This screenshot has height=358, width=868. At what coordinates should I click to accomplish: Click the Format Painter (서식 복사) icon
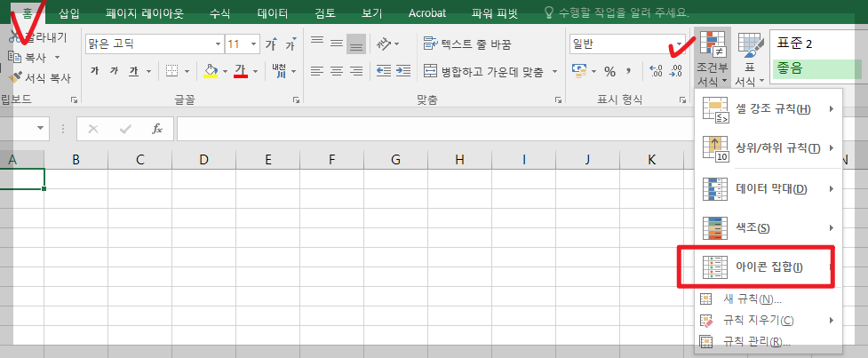(15, 77)
